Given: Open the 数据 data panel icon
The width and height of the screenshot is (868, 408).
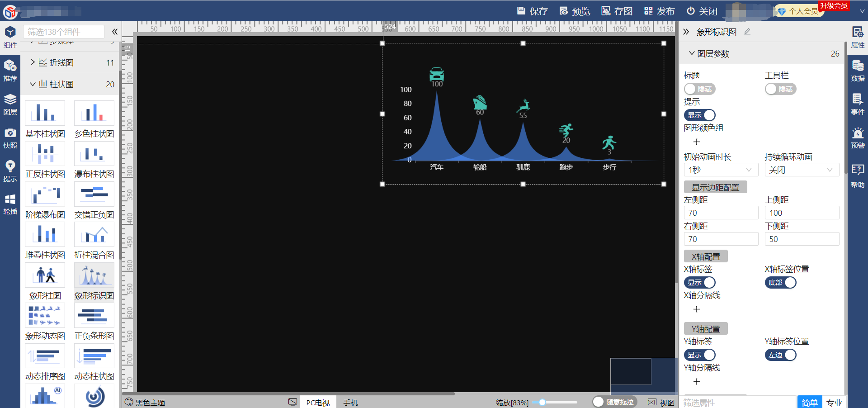Looking at the screenshot, I should tap(858, 71).
